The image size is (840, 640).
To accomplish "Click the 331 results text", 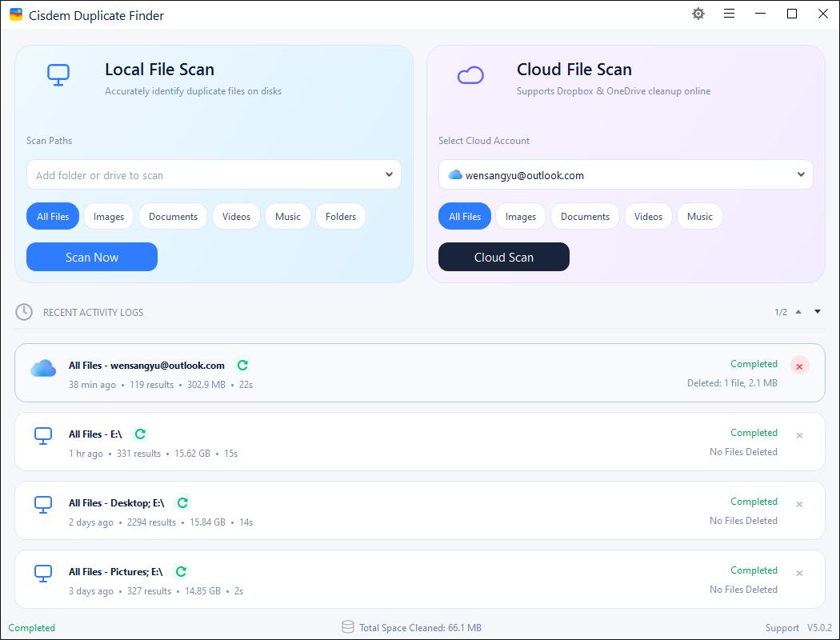I will tap(138, 453).
